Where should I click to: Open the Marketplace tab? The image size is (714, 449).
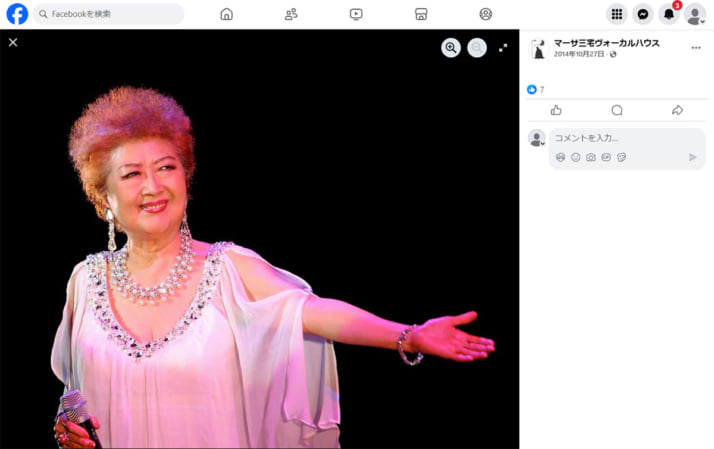tap(421, 14)
